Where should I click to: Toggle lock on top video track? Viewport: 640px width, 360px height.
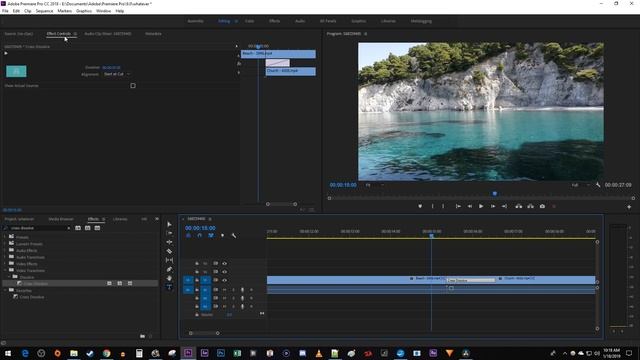coord(197,263)
